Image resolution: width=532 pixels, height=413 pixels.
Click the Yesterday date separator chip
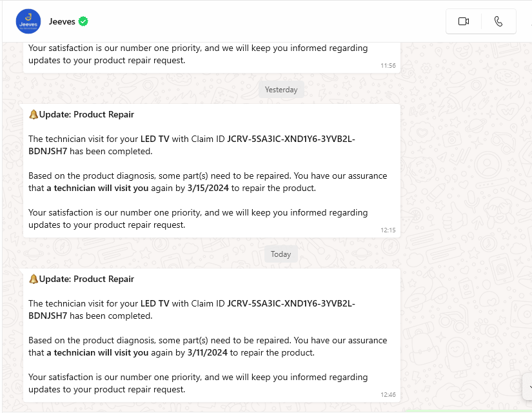coord(281,89)
